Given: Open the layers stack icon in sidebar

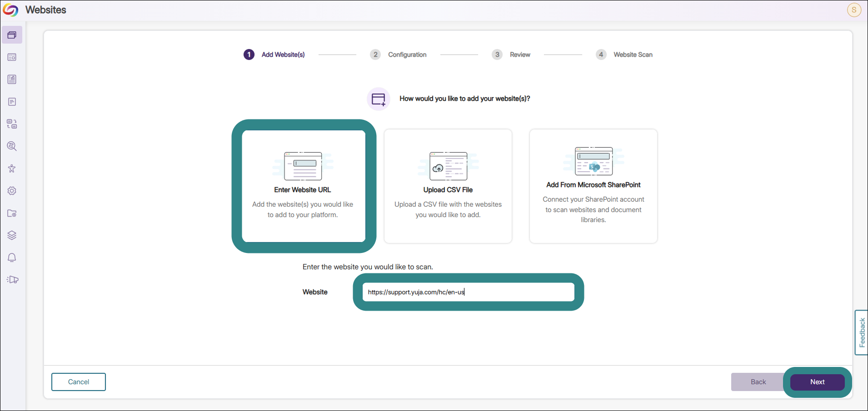Looking at the screenshot, I should click(12, 235).
